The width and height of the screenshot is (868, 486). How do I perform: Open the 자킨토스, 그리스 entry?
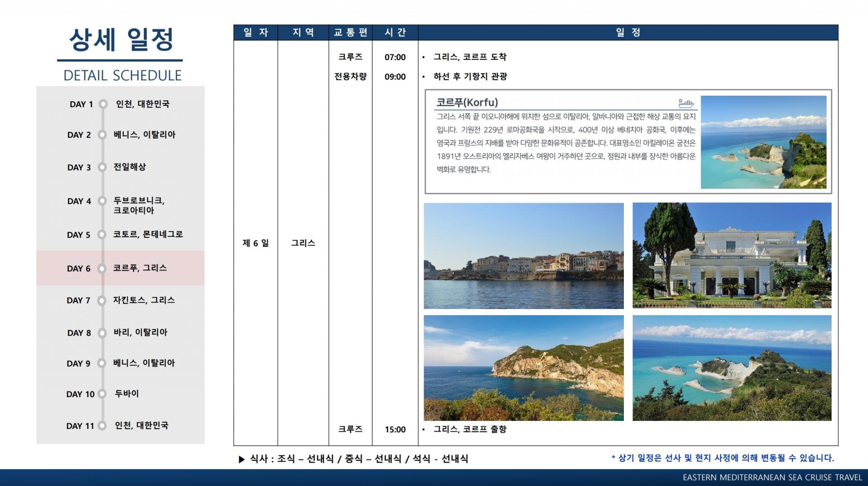(144, 300)
